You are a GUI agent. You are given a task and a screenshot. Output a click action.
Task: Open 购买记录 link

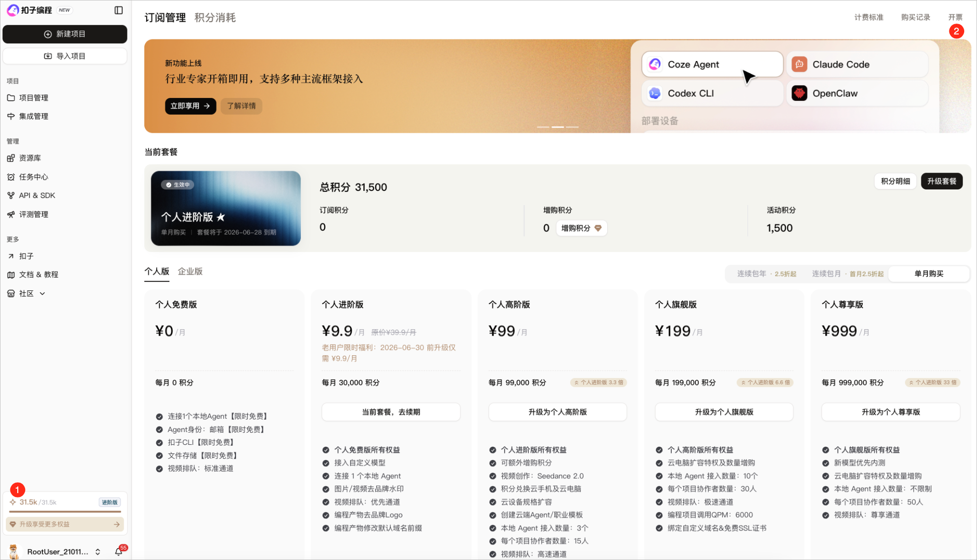click(915, 17)
